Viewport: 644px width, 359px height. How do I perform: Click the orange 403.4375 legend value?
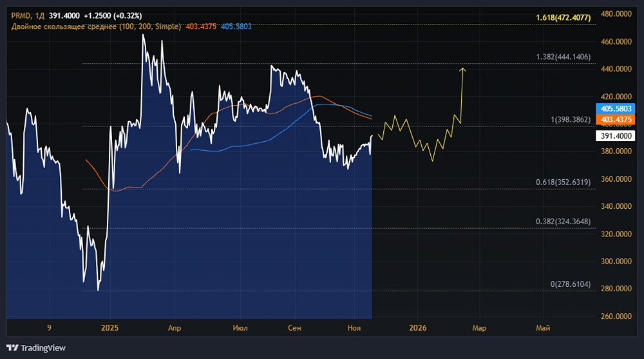[201, 26]
